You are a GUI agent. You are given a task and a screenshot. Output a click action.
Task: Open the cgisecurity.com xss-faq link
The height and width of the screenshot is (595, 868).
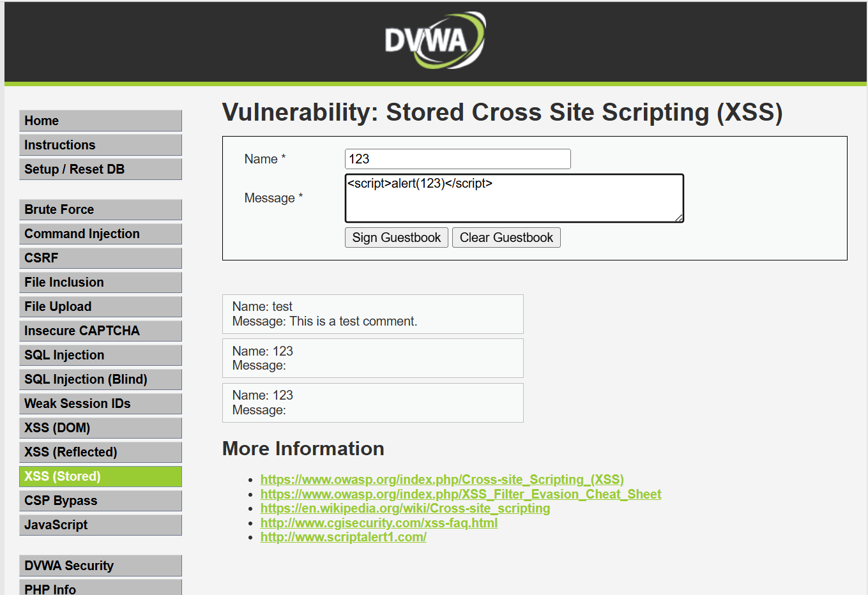point(379,523)
